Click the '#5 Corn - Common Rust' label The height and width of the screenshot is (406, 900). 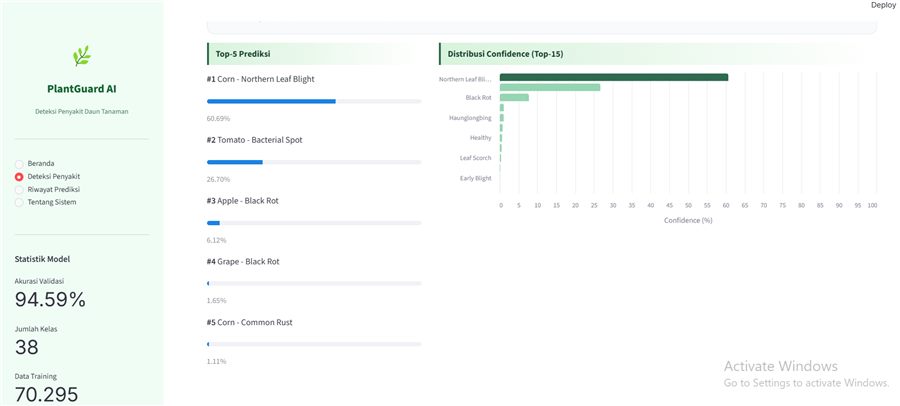coord(250,322)
